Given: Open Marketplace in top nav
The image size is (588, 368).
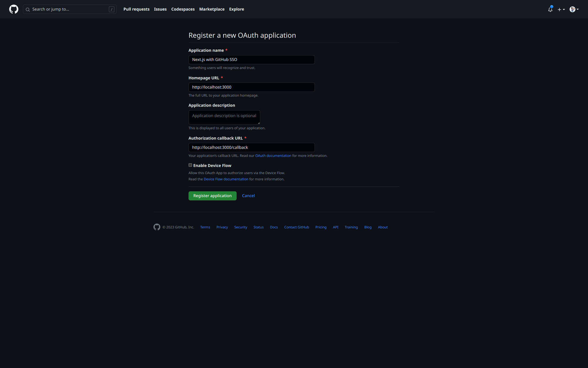Looking at the screenshot, I should (x=212, y=9).
